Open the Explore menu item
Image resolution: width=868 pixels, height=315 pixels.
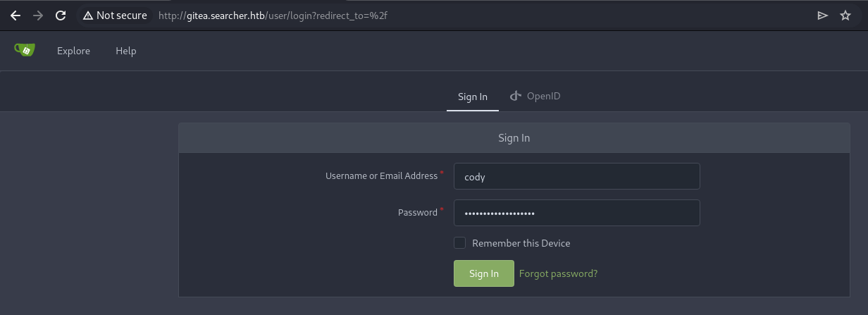click(73, 51)
